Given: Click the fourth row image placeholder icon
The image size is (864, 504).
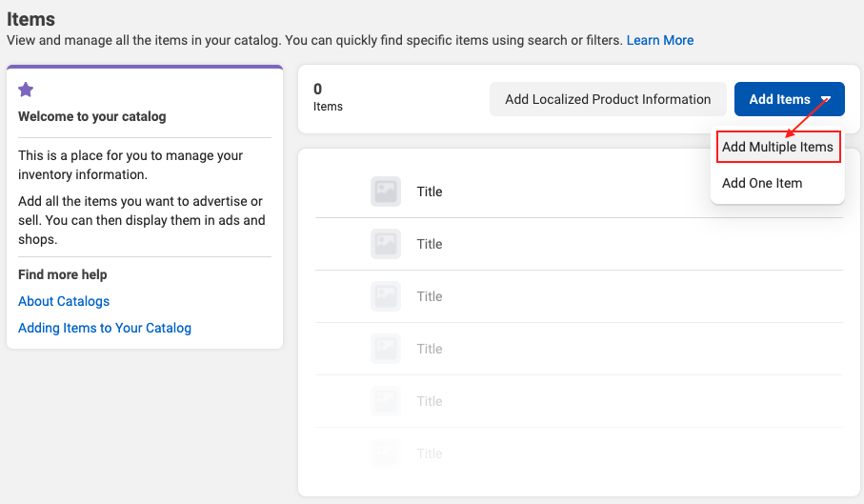Looking at the screenshot, I should (386, 349).
